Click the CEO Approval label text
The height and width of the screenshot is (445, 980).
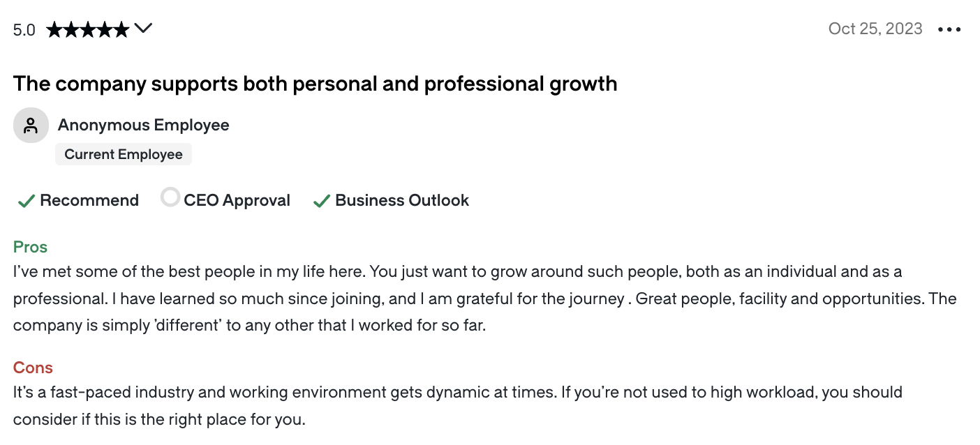point(237,200)
